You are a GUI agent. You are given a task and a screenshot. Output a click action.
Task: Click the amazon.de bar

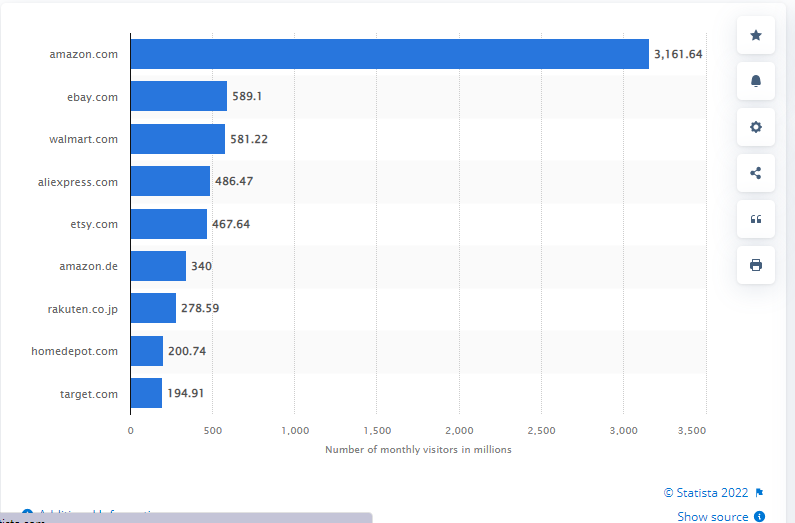click(158, 266)
